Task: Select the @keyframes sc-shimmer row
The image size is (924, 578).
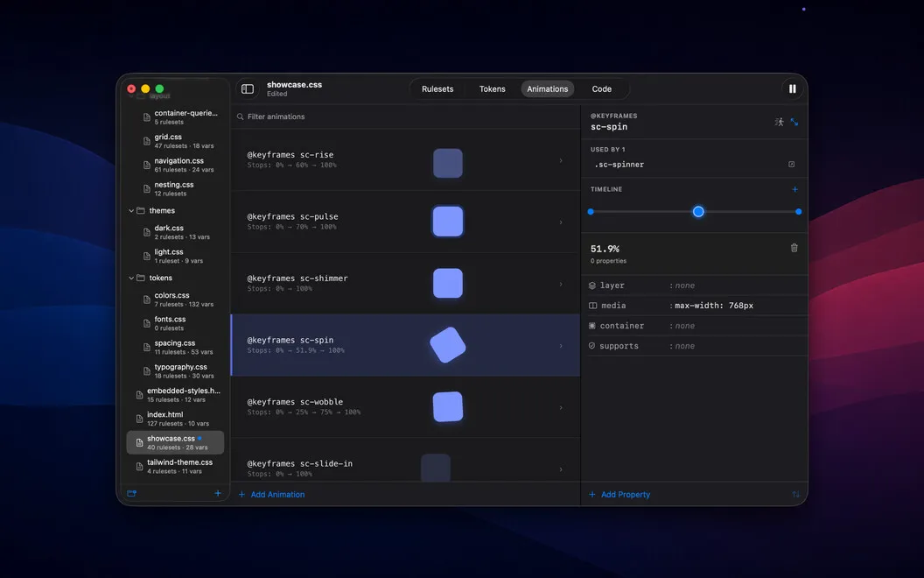Action: [405, 284]
